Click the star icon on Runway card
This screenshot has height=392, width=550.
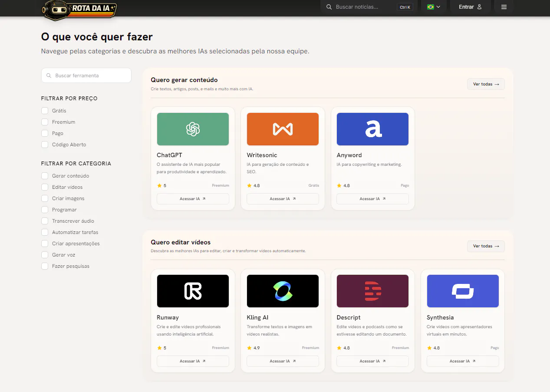(x=159, y=348)
